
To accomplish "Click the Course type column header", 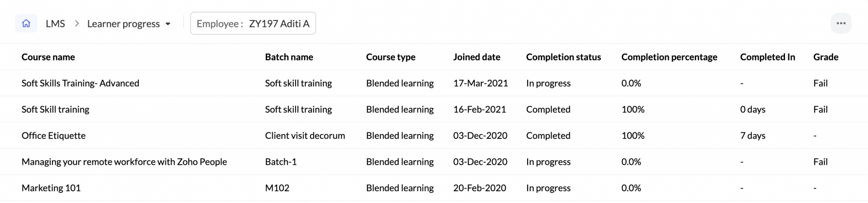I will (x=391, y=57).
